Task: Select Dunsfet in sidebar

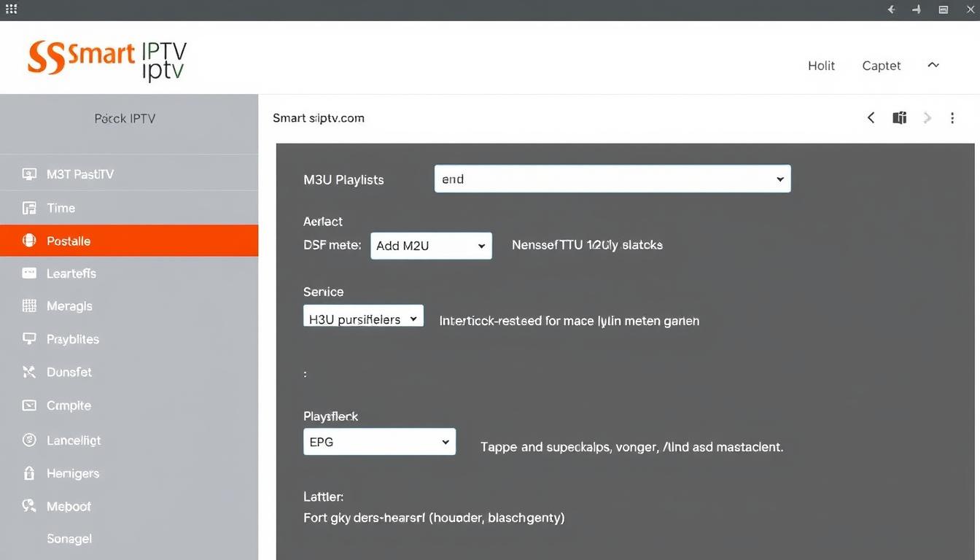Action: pos(129,372)
